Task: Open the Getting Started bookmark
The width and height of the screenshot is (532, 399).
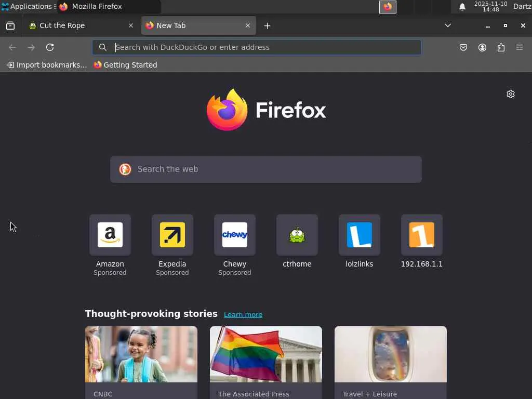Action: [x=126, y=65]
